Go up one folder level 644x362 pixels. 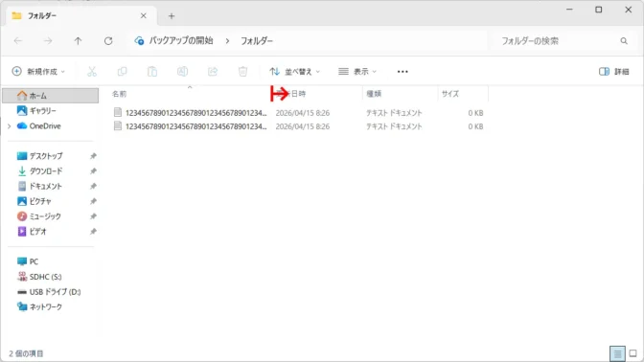(78, 40)
